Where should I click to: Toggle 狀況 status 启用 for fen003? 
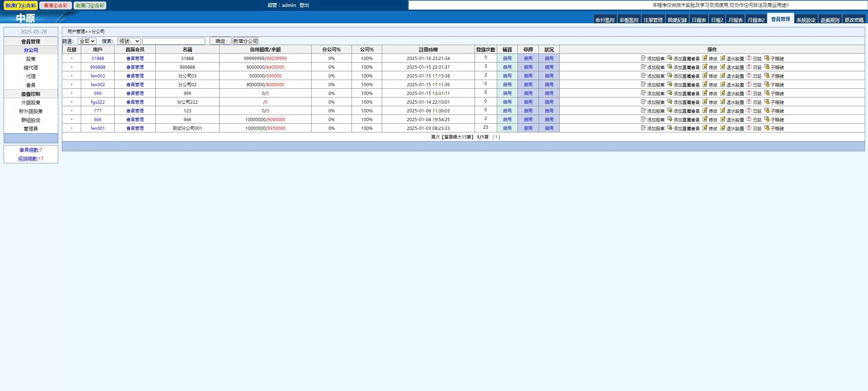(549, 76)
